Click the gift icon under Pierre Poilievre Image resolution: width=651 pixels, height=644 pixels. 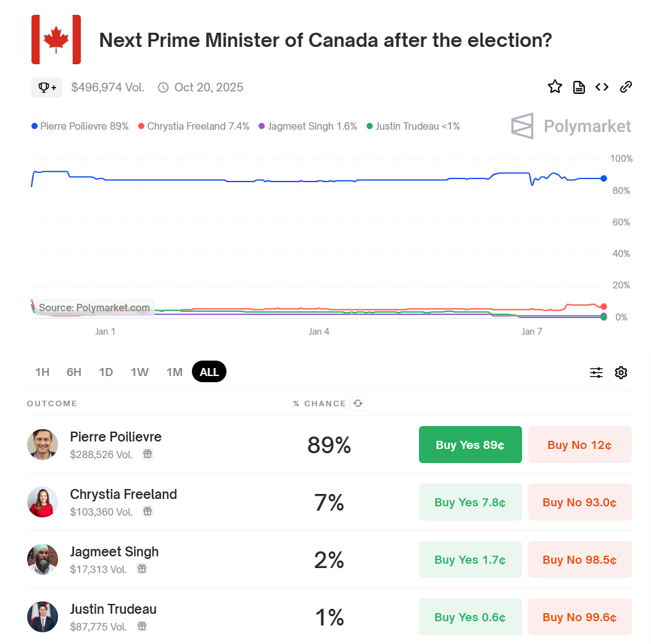(147, 454)
